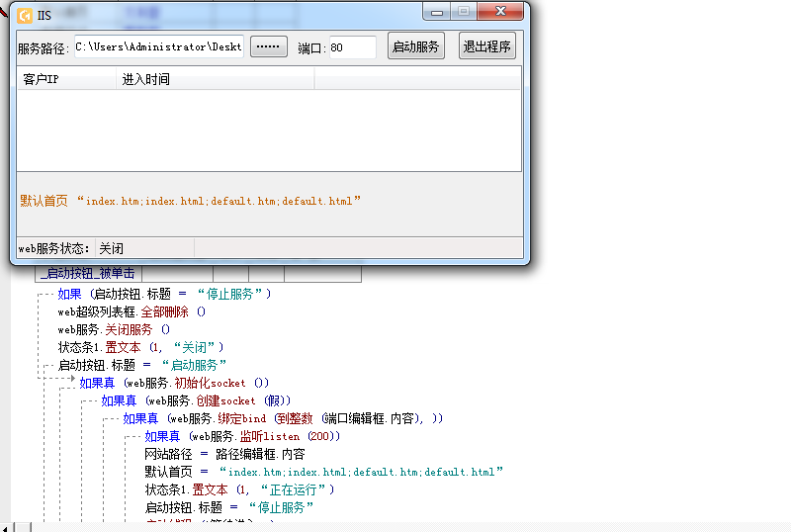Select the 客户IP column header

click(x=66, y=79)
